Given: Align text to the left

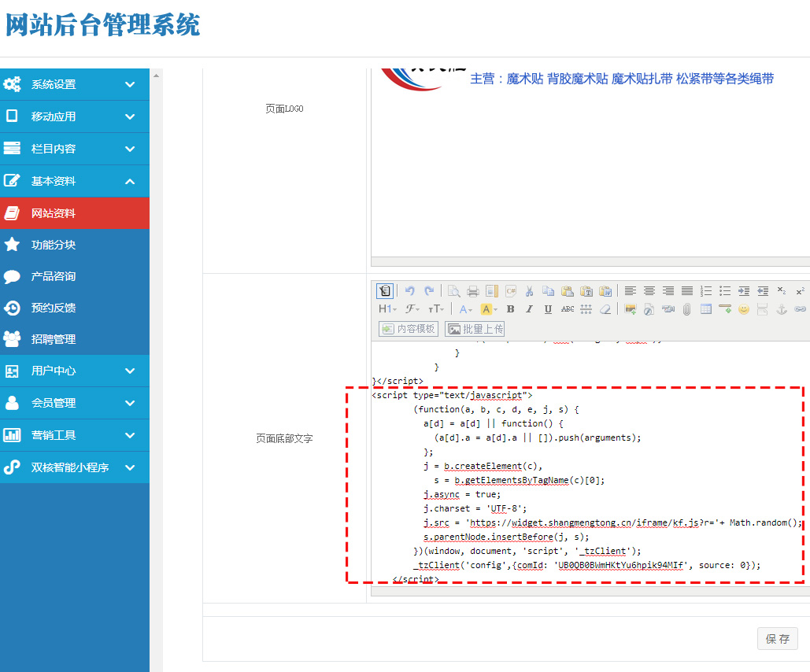Looking at the screenshot, I should pos(631,291).
